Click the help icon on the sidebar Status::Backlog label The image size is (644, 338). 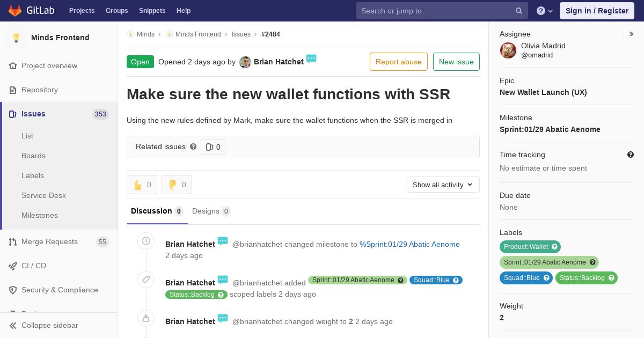(611, 278)
